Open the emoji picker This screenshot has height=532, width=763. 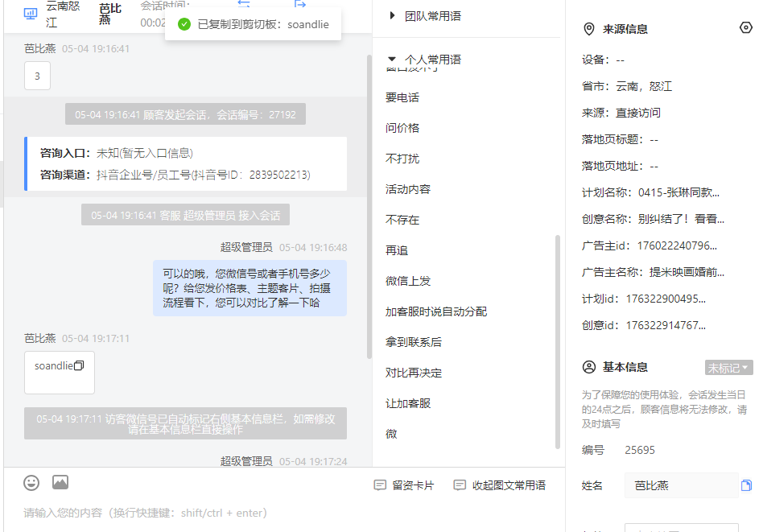(31, 483)
